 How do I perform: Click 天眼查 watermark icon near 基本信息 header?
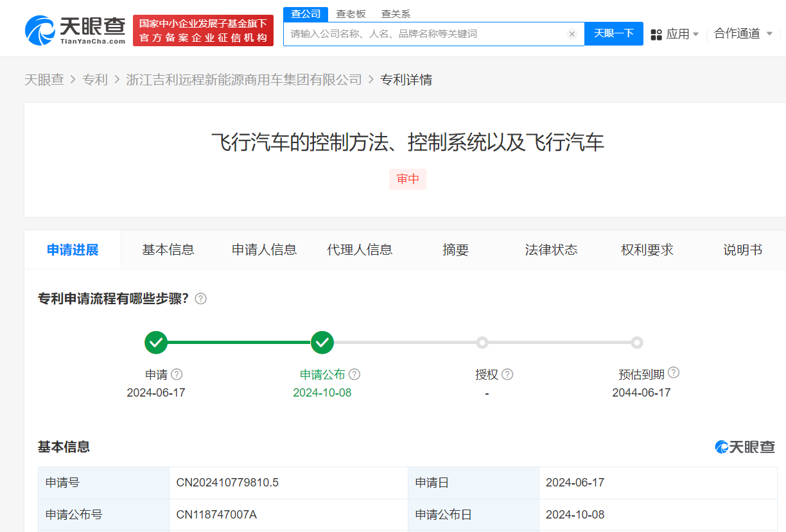[720, 447]
